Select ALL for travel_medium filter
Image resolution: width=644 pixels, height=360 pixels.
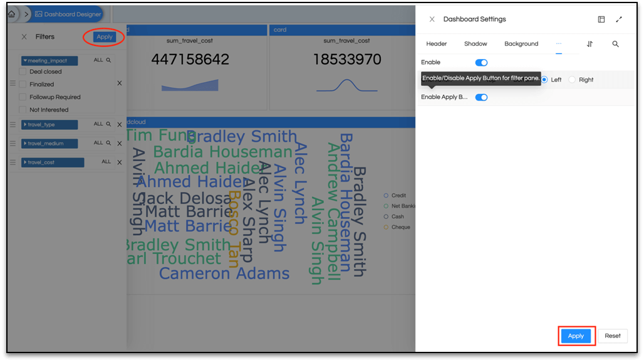pos(98,142)
